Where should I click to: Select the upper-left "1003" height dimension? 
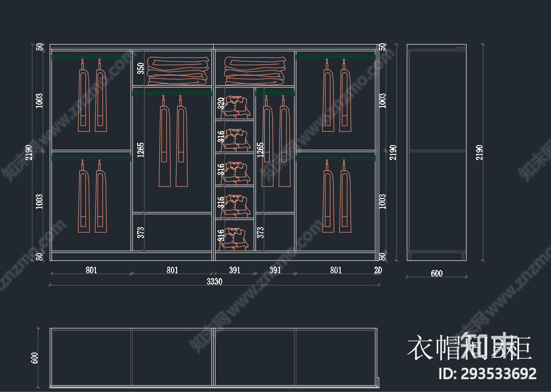[x=39, y=100]
